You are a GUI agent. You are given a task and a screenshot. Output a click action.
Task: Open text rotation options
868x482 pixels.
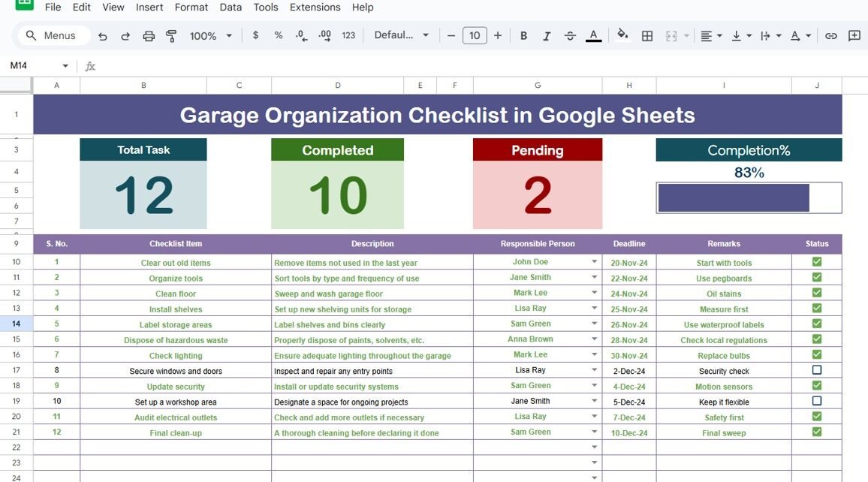[800, 36]
